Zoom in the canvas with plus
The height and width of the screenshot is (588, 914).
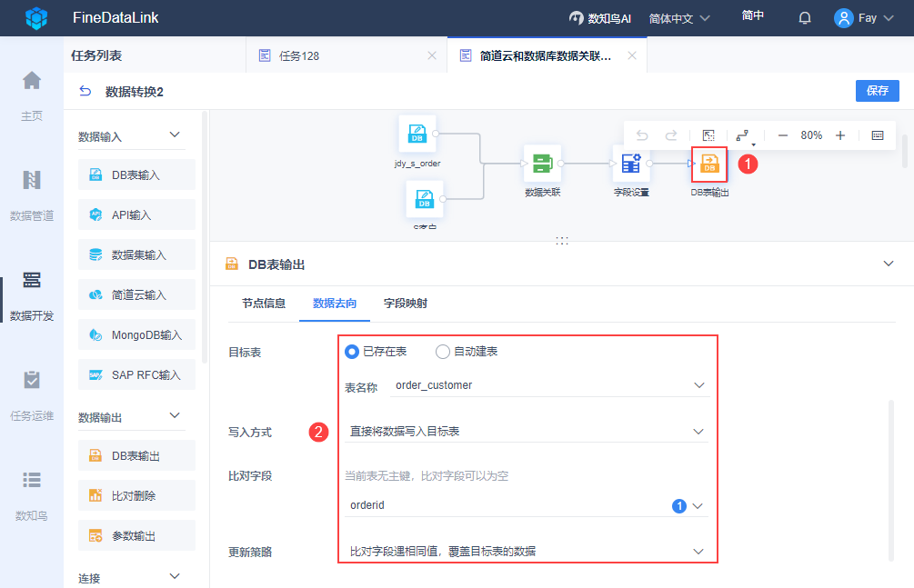[840, 135]
